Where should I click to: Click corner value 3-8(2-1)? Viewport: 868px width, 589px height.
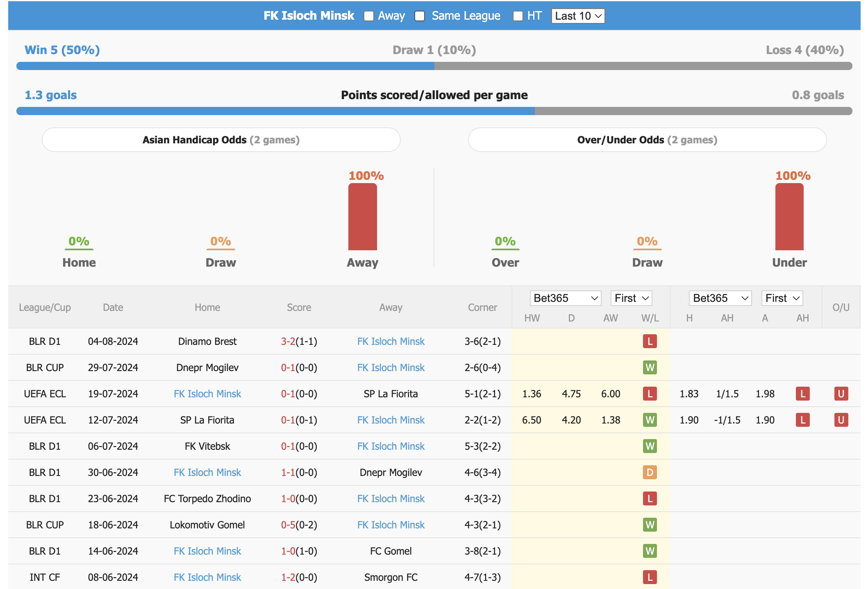pyautogui.click(x=483, y=551)
